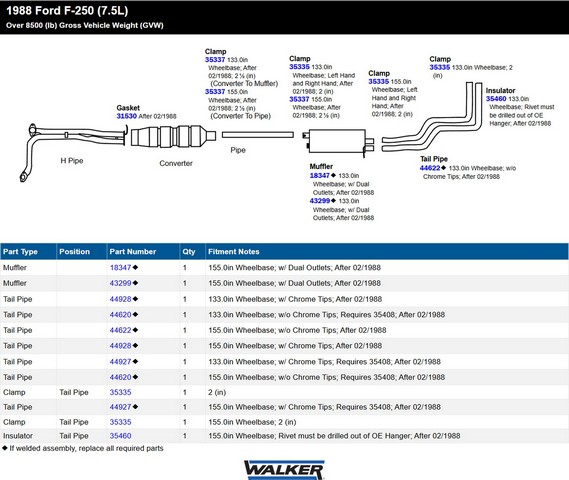Open 44927 in 133.0in Requires 35408 row

click(120, 362)
